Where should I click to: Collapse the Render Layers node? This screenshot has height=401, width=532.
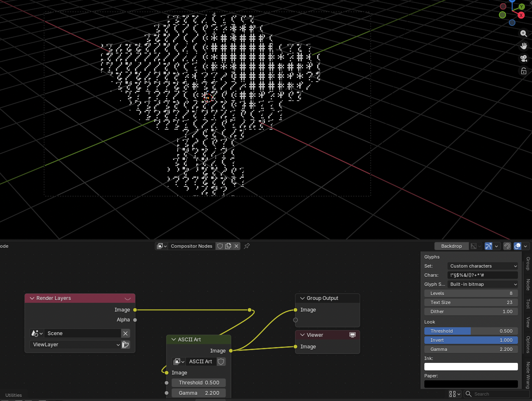coord(32,298)
